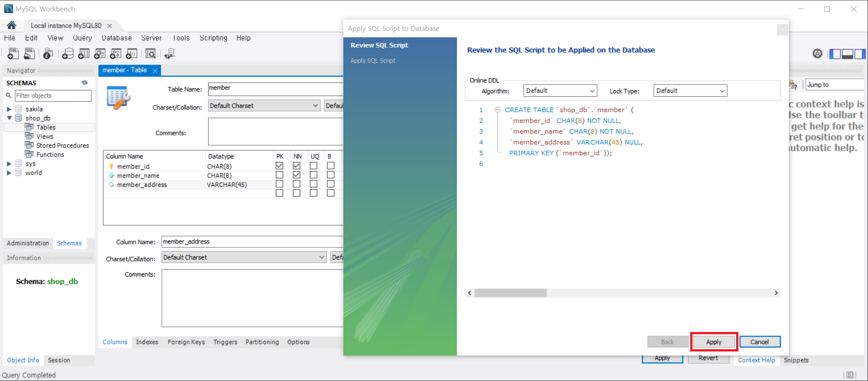Image resolution: width=868 pixels, height=381 pixels.
Task: Expand the sakila schema
Action: 9,109
